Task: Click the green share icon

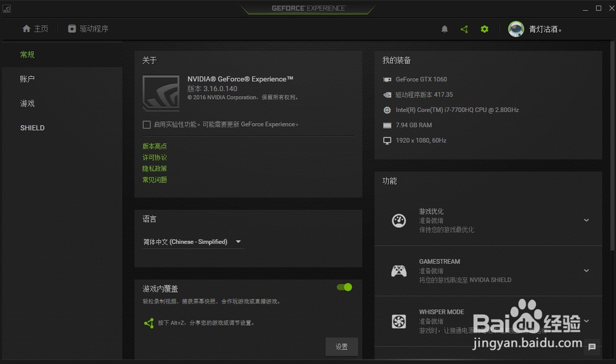Action: [464, 28]
